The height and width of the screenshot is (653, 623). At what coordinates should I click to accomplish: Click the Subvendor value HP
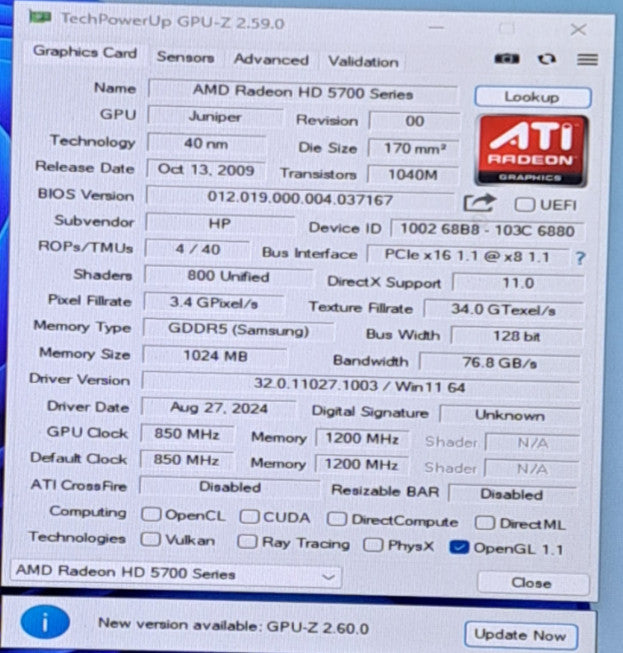click(220, 224)
